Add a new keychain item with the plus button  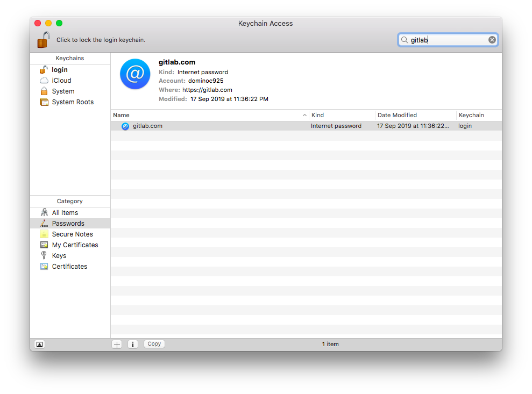pos(117,343)
